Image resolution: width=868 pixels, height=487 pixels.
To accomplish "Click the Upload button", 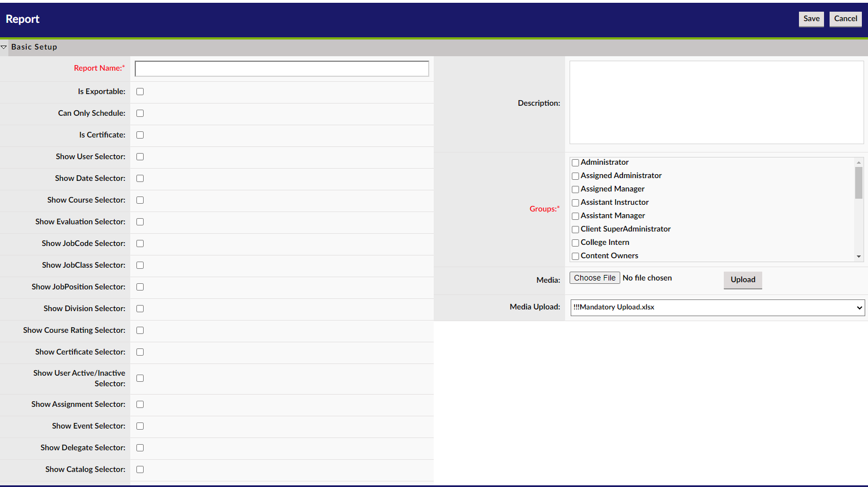I will pyautogui.click(x=743, y=280).
